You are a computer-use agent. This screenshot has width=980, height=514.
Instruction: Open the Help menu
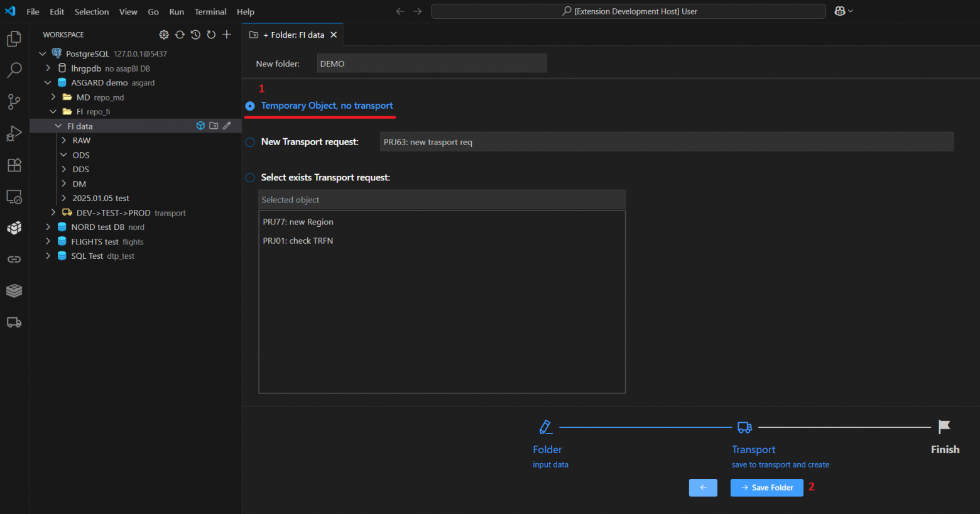coord(246,11)
